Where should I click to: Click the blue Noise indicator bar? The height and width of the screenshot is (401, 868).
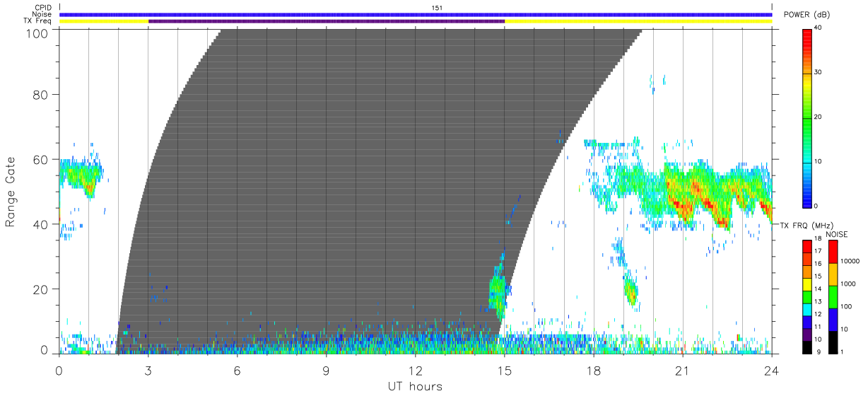pos(416,14)
